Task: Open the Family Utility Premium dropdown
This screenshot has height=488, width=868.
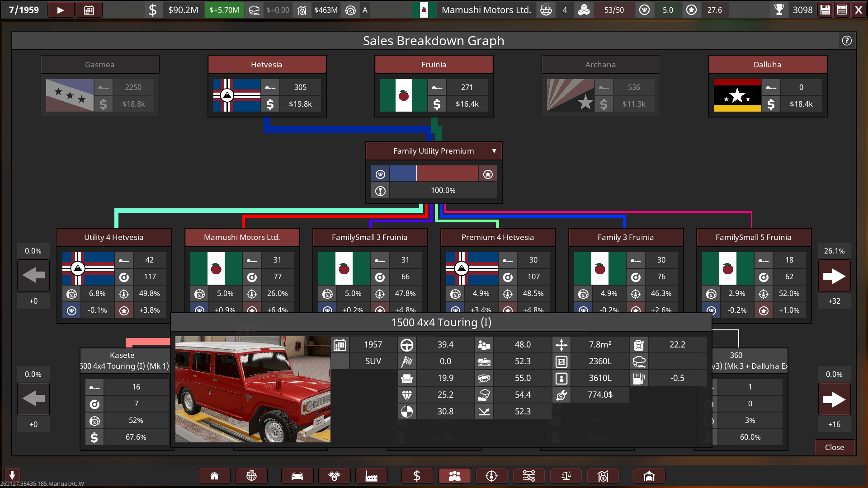Action: point(434,151)
